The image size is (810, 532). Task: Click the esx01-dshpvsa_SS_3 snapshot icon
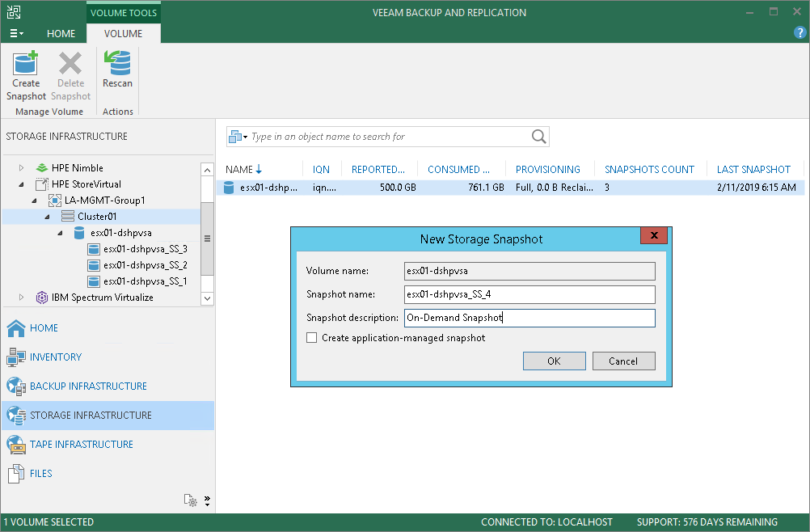94,249
